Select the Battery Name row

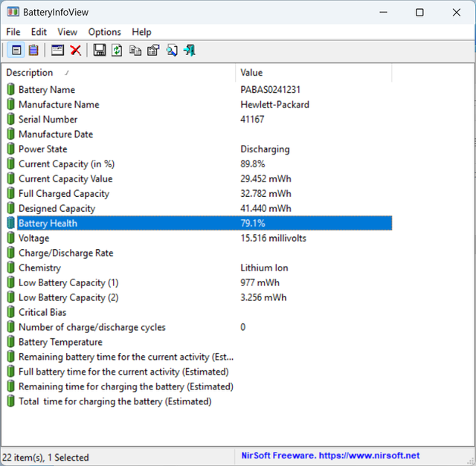click(47, 89)
